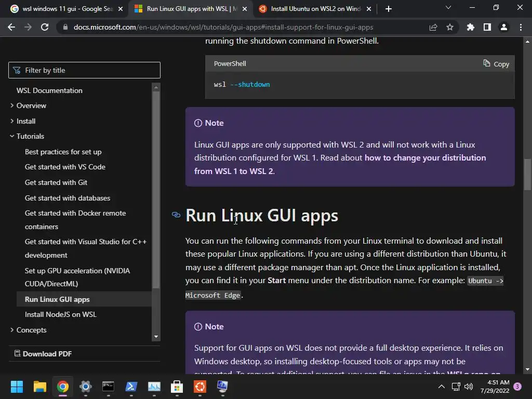Click the browser forward arrow
The image size is (532, 399).
point(28,27)
